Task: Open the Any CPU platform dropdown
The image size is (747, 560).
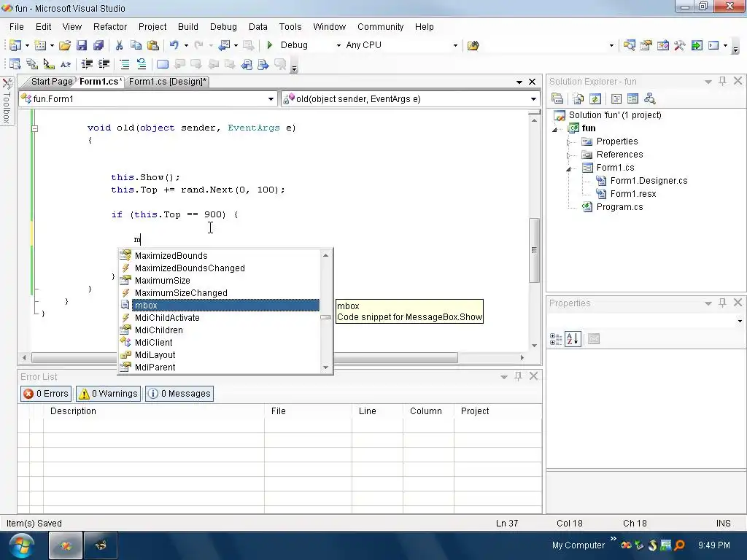Action: [455, 45]
